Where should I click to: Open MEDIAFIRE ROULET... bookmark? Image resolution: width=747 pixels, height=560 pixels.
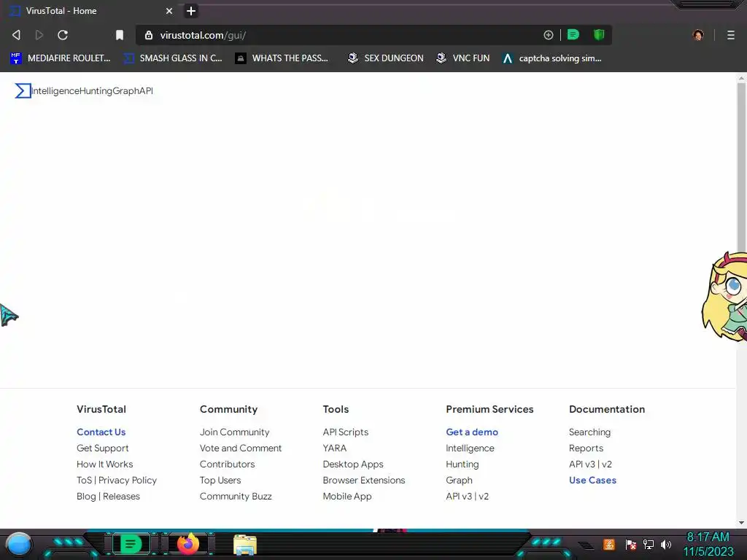point(61,58)
